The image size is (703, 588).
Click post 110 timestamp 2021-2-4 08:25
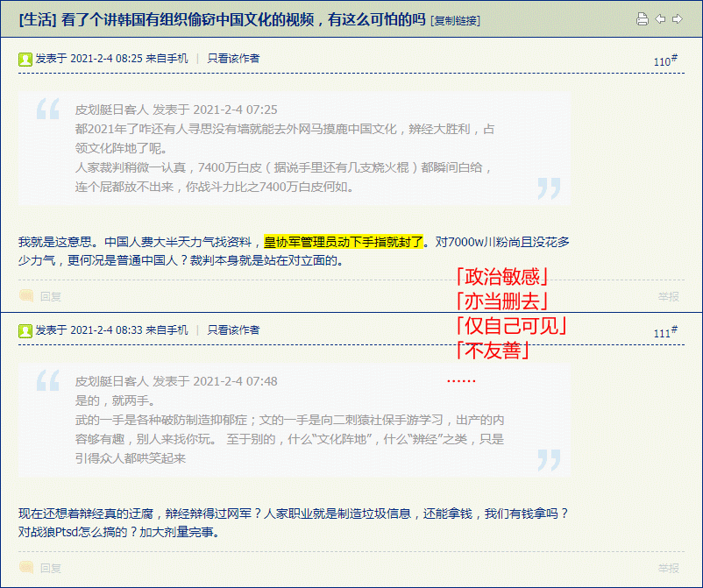click(107, 58)
